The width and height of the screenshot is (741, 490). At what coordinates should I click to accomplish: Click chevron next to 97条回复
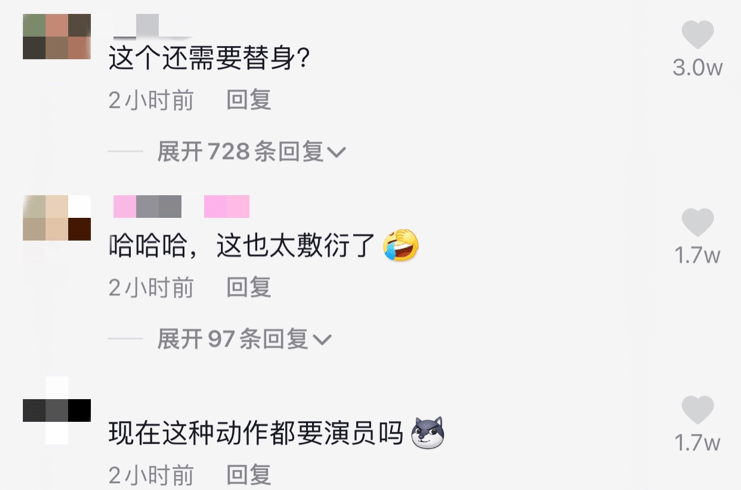pyautogui.click(x=322, y=340)
